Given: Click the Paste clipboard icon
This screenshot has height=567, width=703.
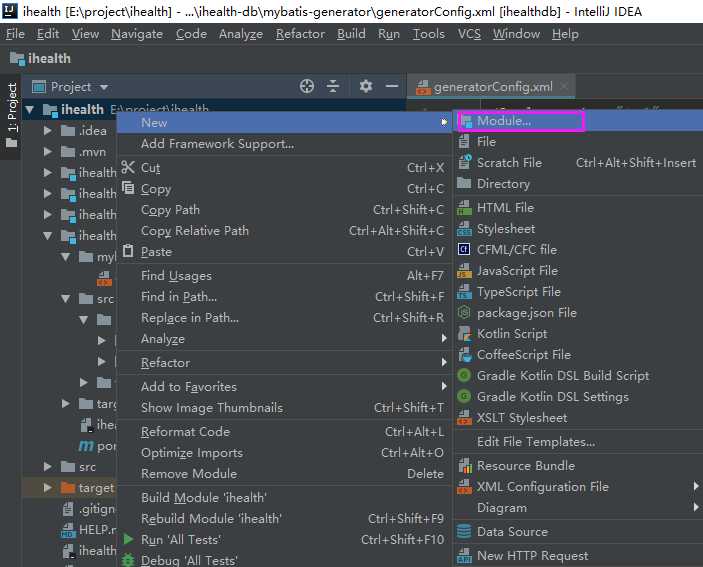Looking at the screenshot, I should point(128,251).
